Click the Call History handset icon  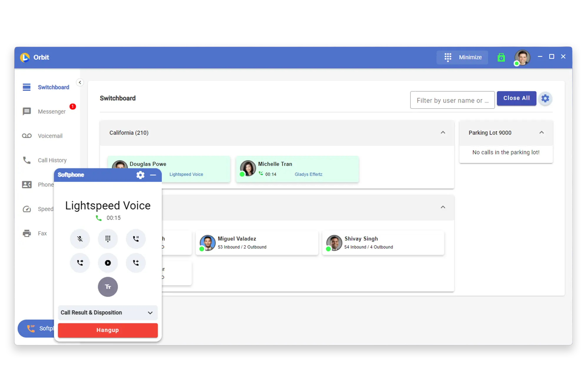tap(27, 160)
